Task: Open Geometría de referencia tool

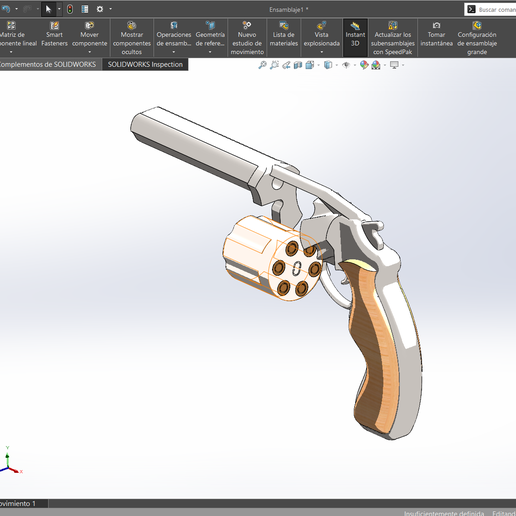Action: (x=210, y=34)
